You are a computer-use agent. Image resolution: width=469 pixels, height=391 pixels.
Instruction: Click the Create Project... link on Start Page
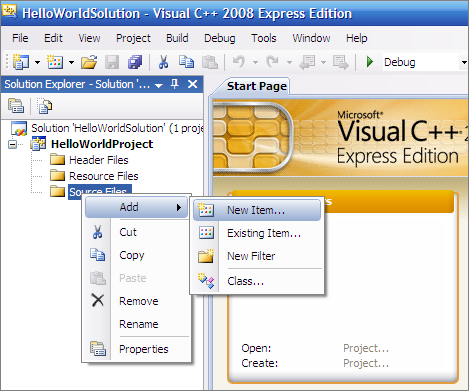tap(366, 363)
